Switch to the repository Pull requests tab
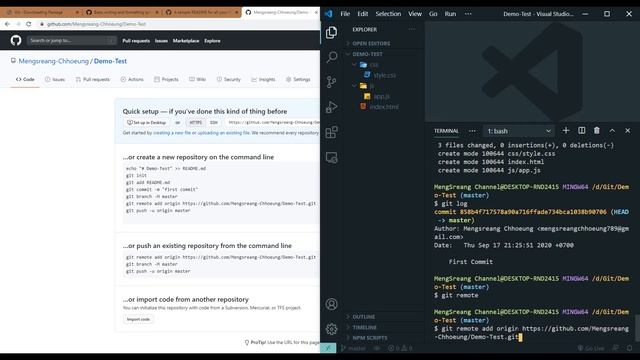The image size is (640, 360). (x=93, y=79)
